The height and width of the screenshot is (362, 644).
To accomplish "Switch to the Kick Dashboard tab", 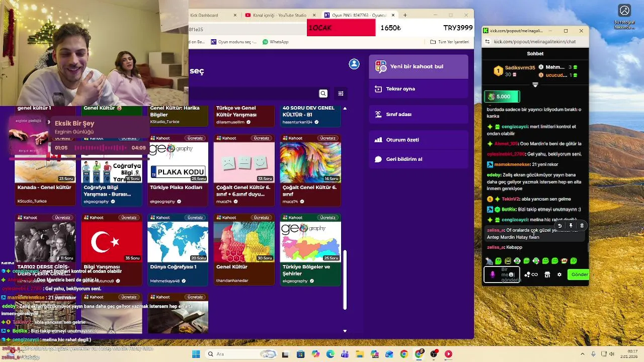I will tap(204, 15).
